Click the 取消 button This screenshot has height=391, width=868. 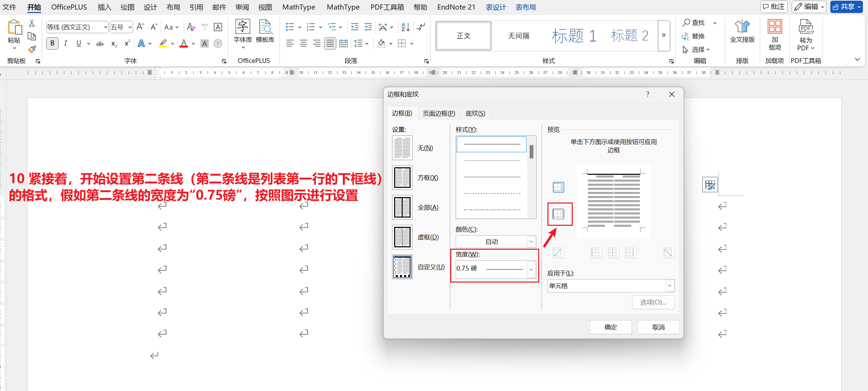(x=658, y=327)
